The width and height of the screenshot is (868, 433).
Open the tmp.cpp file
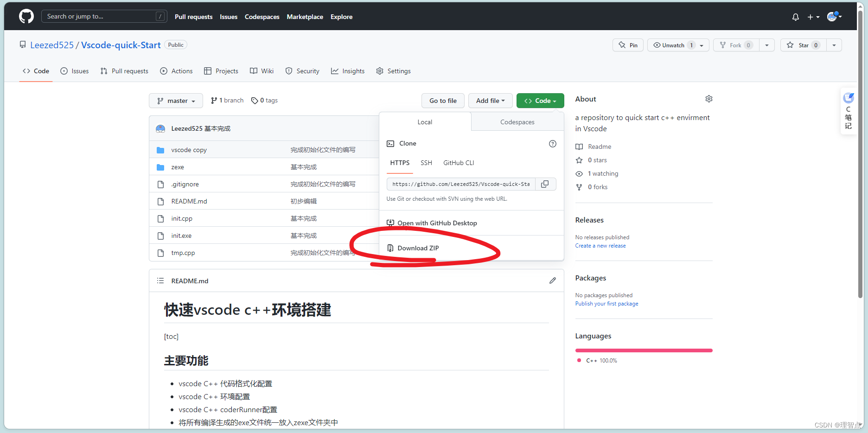pyautogui.click(x=183, y=253)
